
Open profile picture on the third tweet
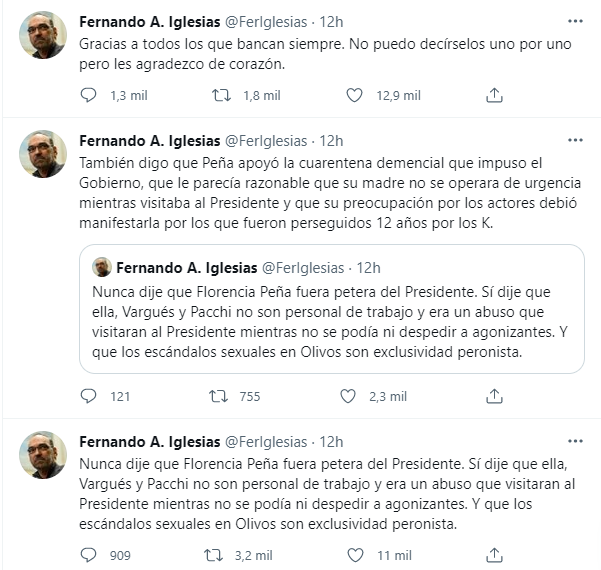pos(43,455)
